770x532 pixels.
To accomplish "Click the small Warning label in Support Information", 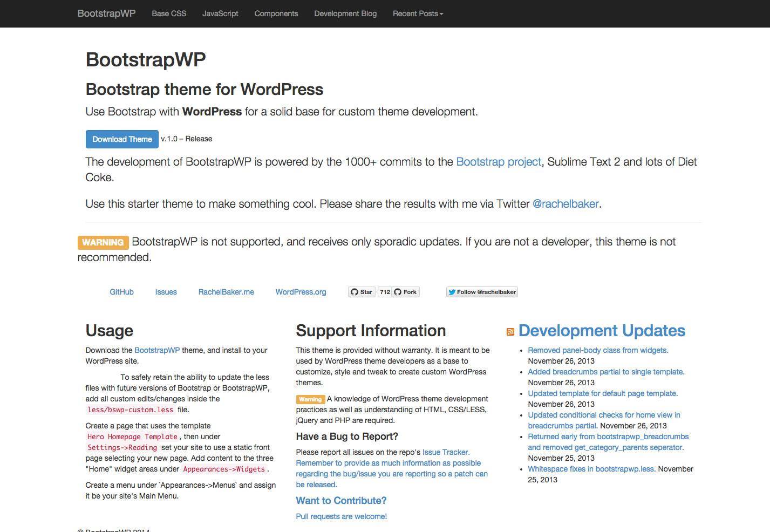I will pyautogui.click(x=310, y=399).
